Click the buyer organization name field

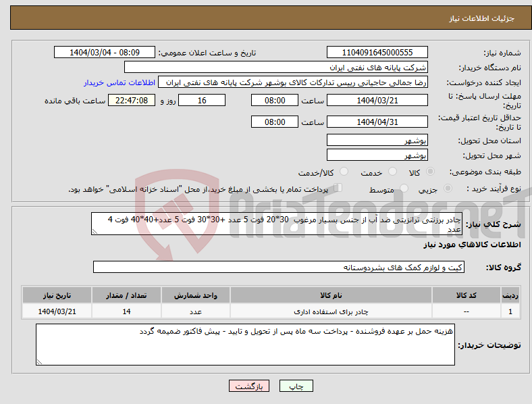276,67
